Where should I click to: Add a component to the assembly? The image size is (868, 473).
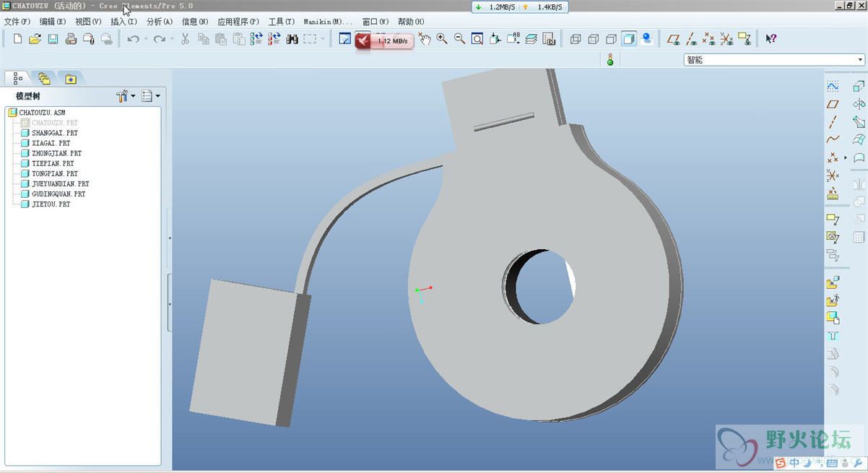[x=833, y=283]
